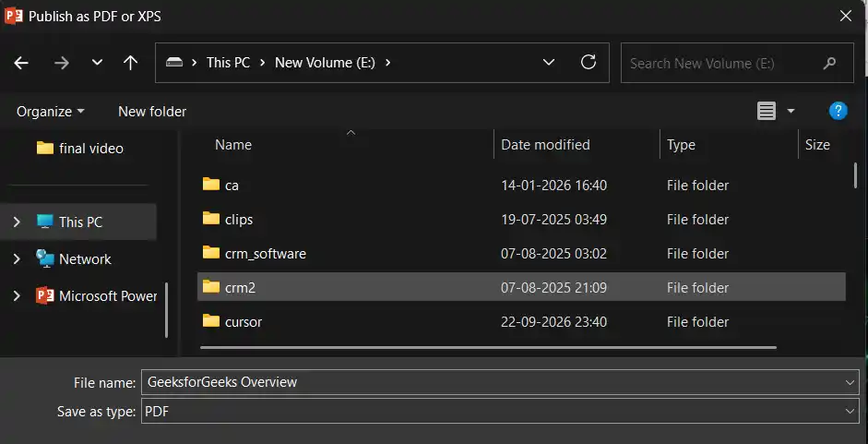Select This PC in navigation pane
The image size is (868, 444).
pos(78,222)
